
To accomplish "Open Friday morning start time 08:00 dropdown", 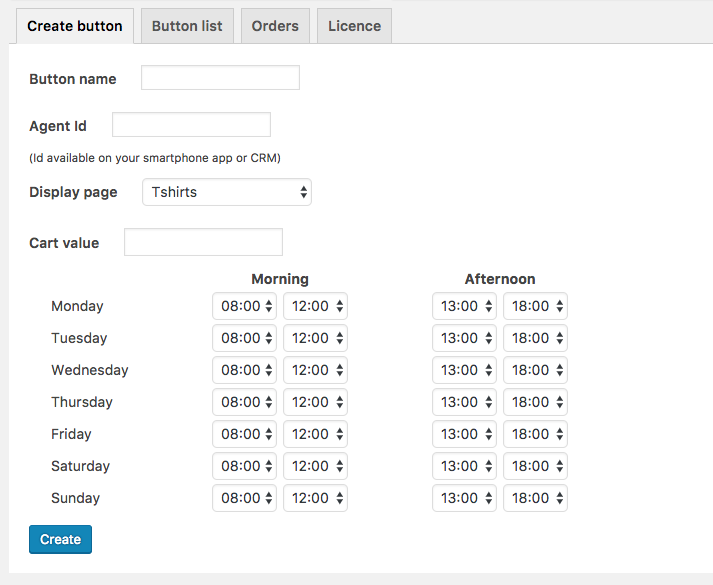I will click(x=245, y=434).
